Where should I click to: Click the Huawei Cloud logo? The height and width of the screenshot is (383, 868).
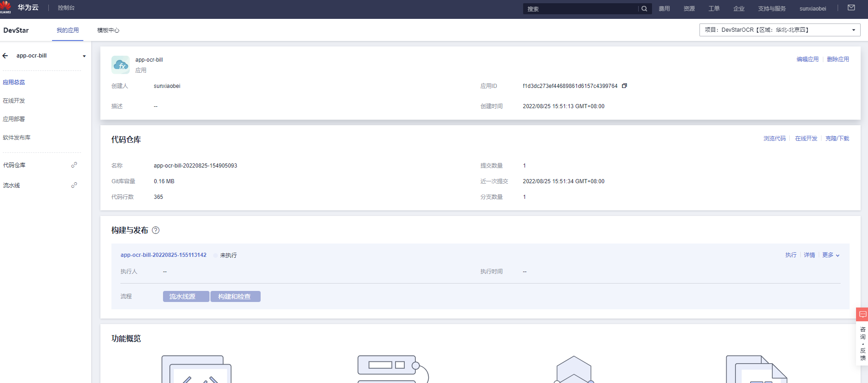click(x=6, y=7)
